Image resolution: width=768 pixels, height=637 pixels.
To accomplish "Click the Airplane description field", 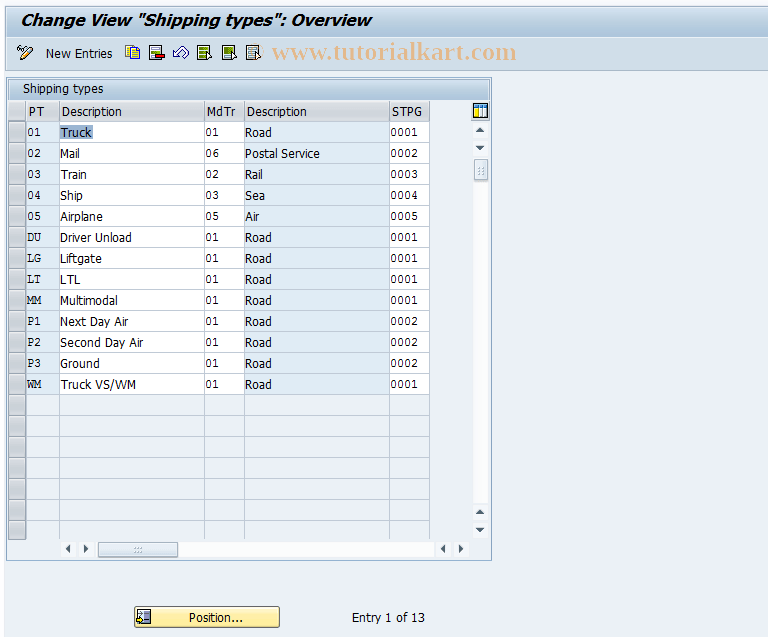I will tap(132, 216).
